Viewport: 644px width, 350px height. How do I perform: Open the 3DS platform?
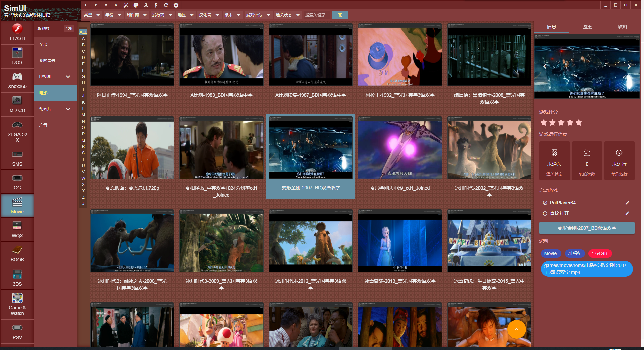(x=17, y=278)
